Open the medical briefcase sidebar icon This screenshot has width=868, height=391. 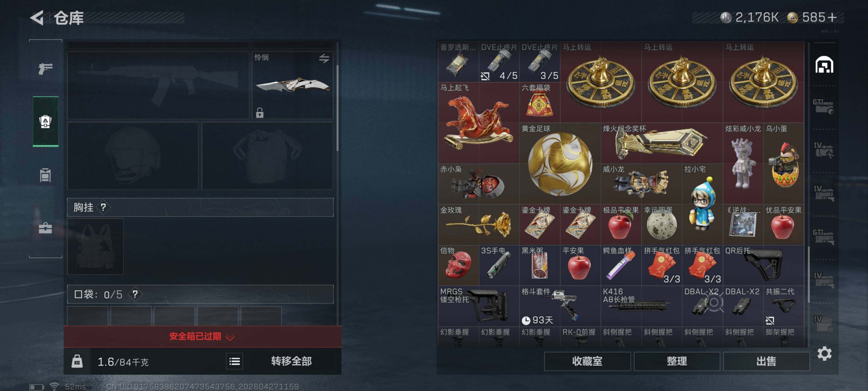45,228
